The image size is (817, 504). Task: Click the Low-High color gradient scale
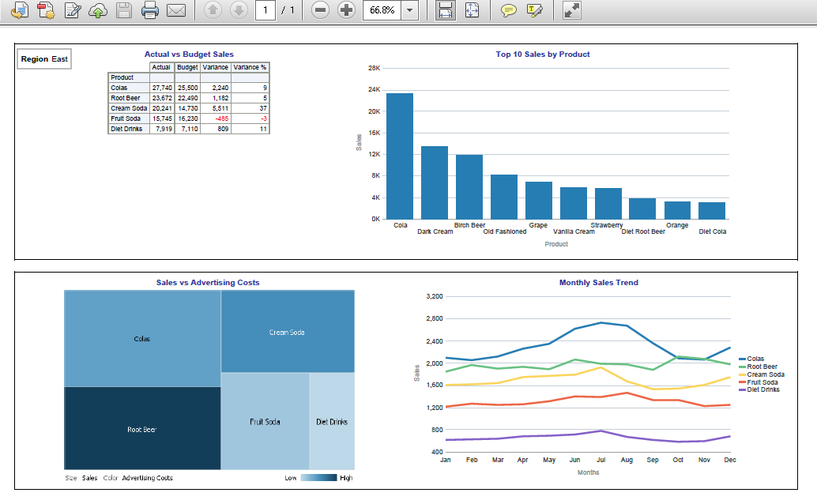(x=320, y=478)
